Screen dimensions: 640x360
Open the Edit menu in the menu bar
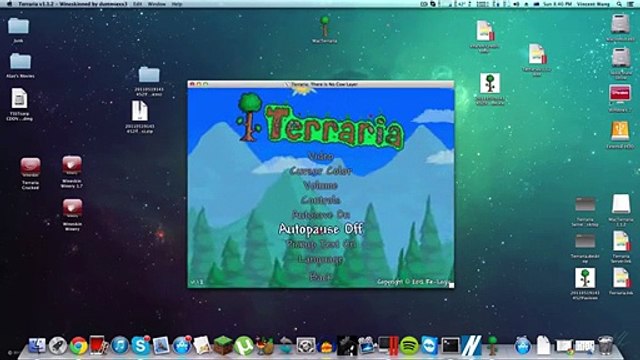point(138,4)
